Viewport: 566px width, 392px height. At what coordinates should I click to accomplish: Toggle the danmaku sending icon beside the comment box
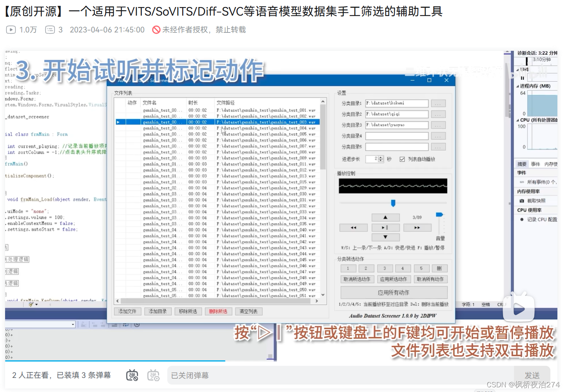(132, 375)
